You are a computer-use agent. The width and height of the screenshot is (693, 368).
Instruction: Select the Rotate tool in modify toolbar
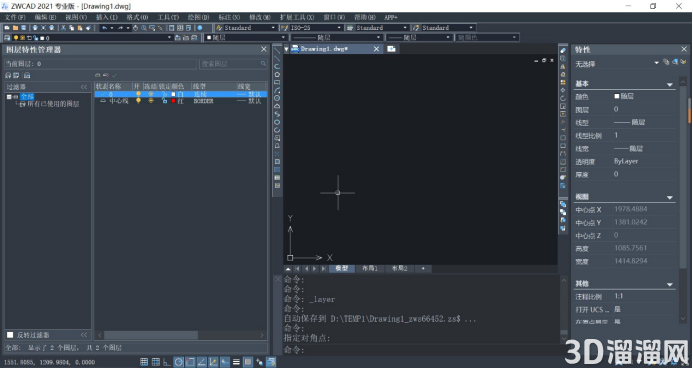pyautogui.click(x=563, y=98)
